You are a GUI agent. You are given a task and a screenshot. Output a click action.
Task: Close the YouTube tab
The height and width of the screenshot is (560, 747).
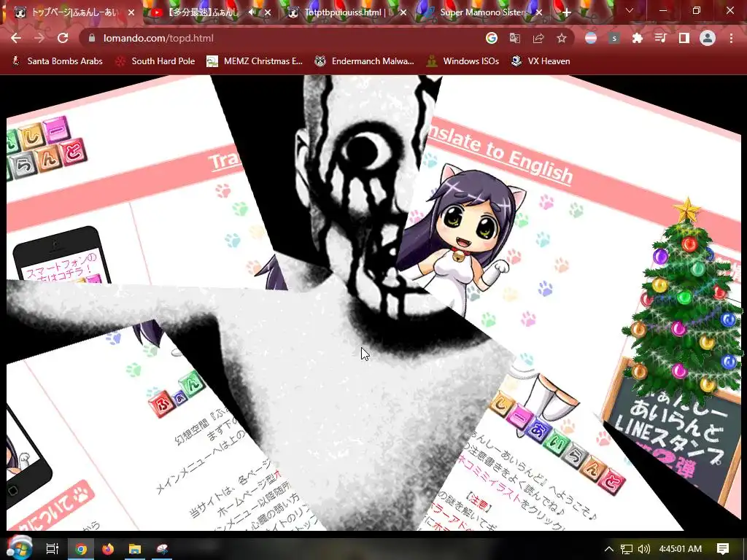pos(268,12)
